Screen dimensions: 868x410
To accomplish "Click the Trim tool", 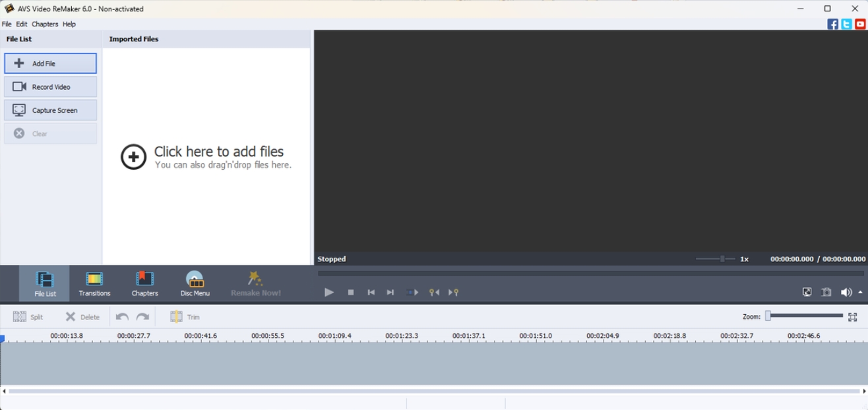I will point(185,317).
